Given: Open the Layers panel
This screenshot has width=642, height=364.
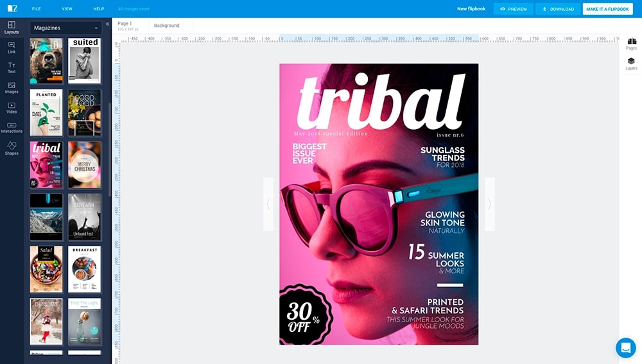Looking at the screenshot, I should [631, 64].
